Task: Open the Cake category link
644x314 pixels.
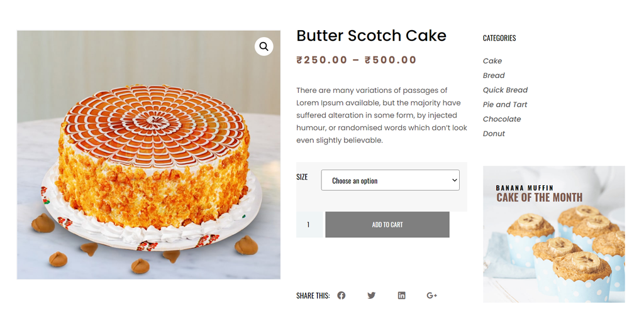Action: click(x=492, y=61)
